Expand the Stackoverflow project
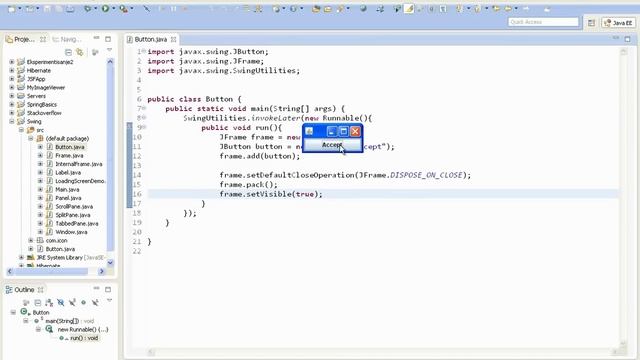Image resolution: width=640 pixels, height=360 pixels. tap(12, 113)
